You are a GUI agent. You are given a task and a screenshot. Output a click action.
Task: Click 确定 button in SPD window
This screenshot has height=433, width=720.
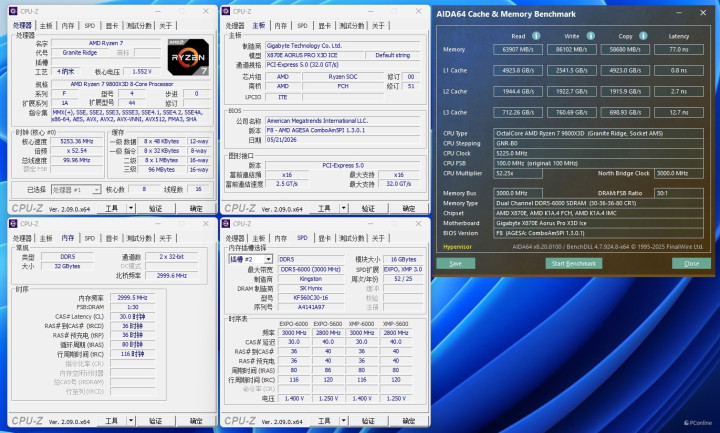click(409, 421)
